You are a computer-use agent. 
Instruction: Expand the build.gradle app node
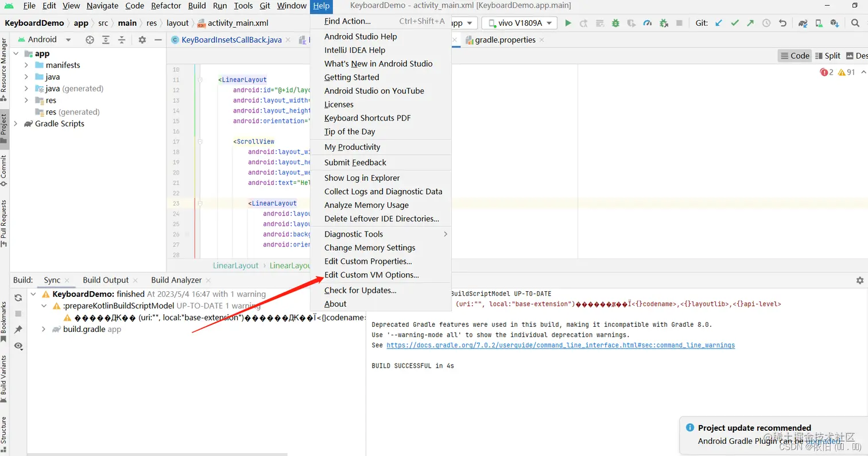click(44, 329)
